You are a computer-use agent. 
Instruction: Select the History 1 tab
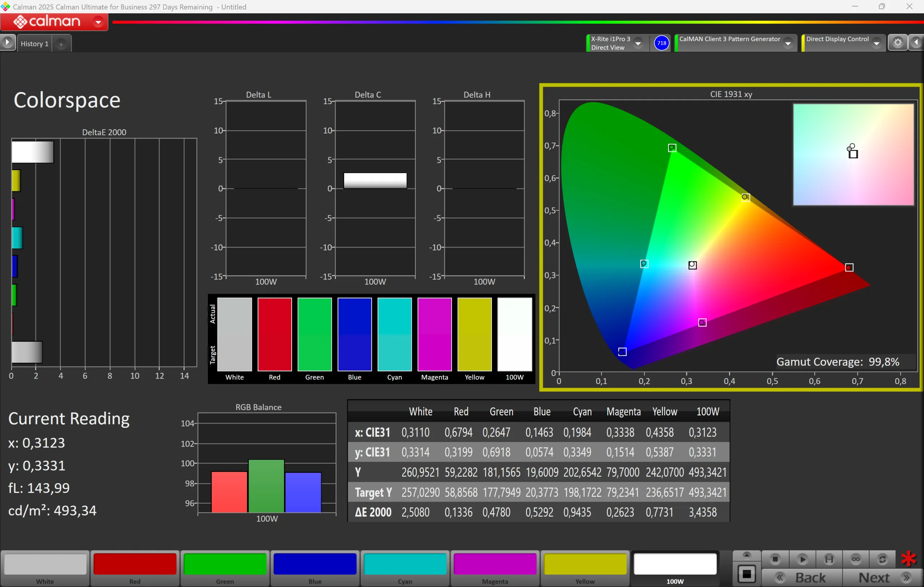point(34,44)
